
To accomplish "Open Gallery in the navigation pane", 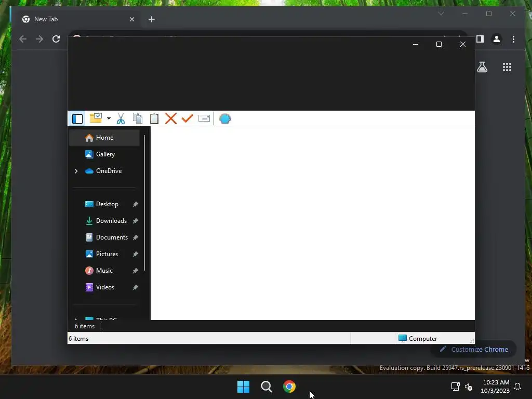I will (104, 154).
